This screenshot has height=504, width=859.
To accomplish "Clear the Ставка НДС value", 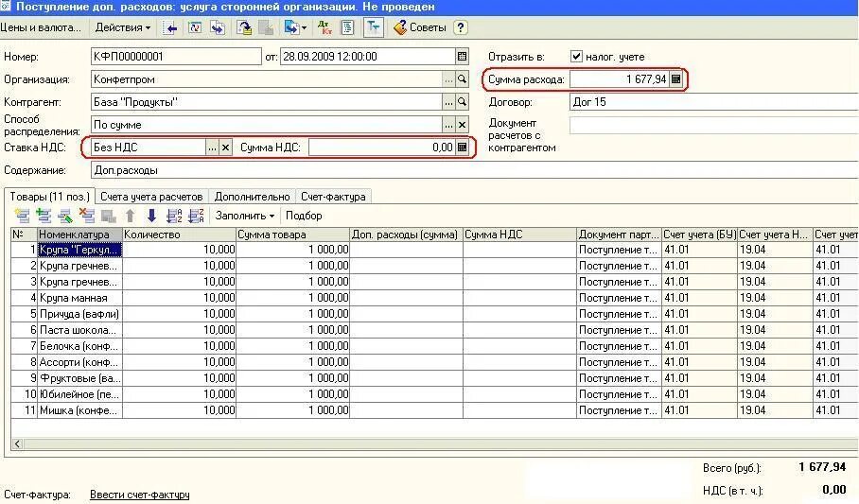I will coord(225,148).
